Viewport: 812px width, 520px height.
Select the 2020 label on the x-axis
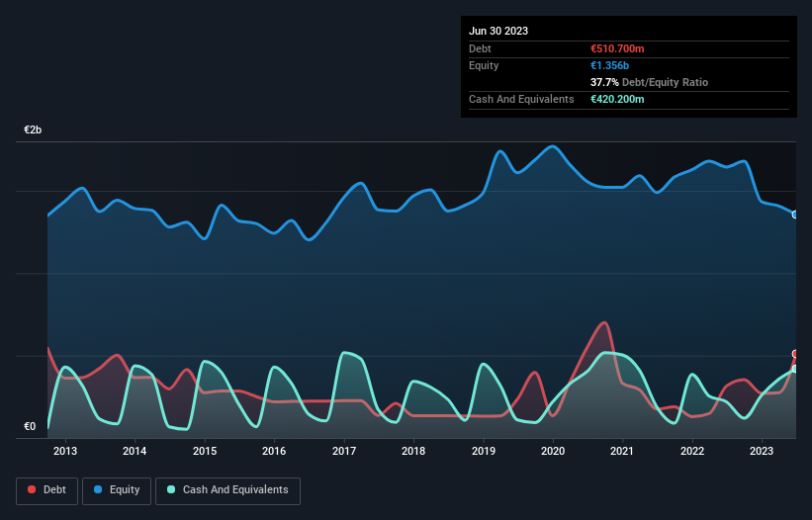(x=553, y=452)
